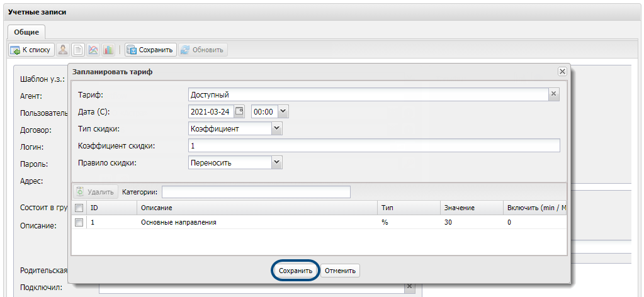Expand the Тип скидки Коэффициент dropdown
Screen dimensions: 644x297
click(277, 128)
